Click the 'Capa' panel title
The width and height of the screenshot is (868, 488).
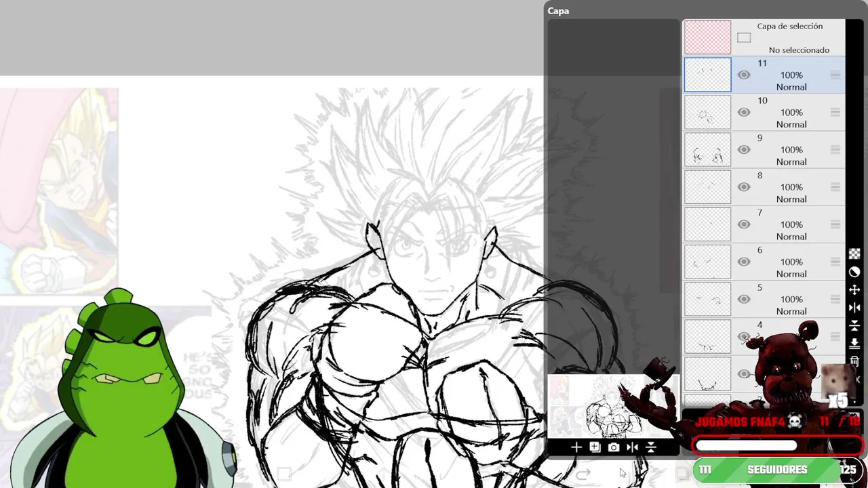(558, 11)
